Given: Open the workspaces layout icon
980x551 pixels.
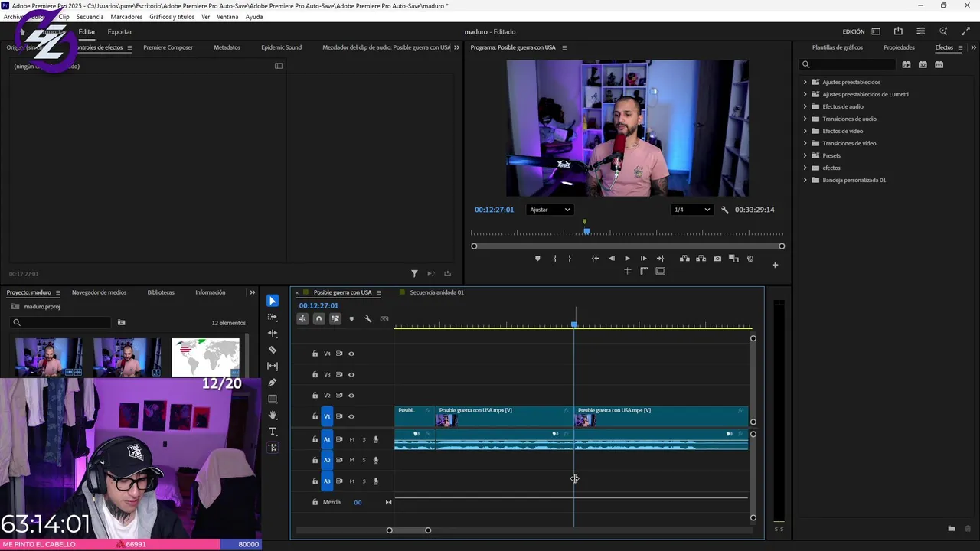Looking at the screenshot, I should (x=876, y=31).
